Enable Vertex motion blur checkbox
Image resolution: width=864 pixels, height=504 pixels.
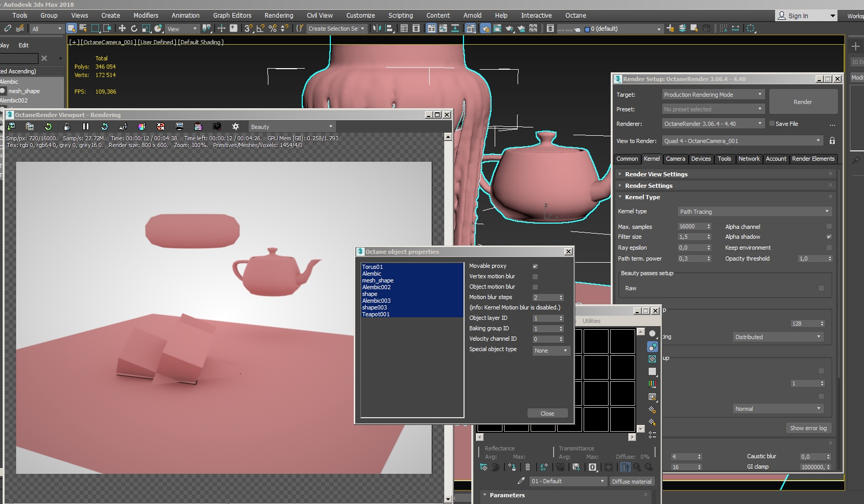click(535, 277)
